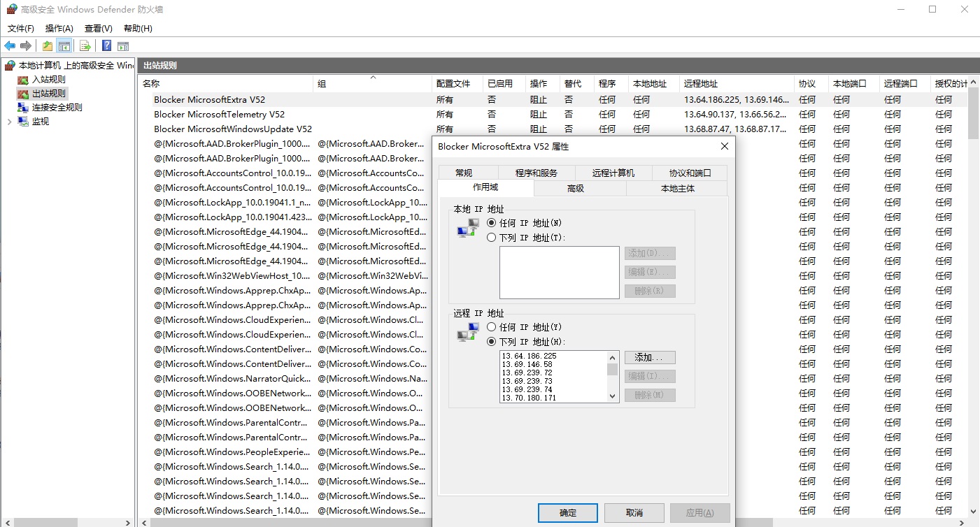Click 添加... button for remote IP addresses

[x=649, y=358]
